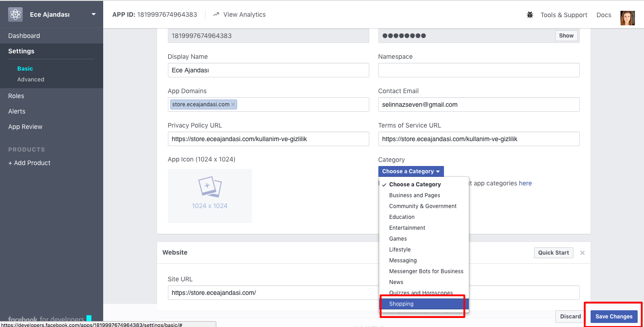
Task: Choose the Games category option
Action: tap(398, 239)
